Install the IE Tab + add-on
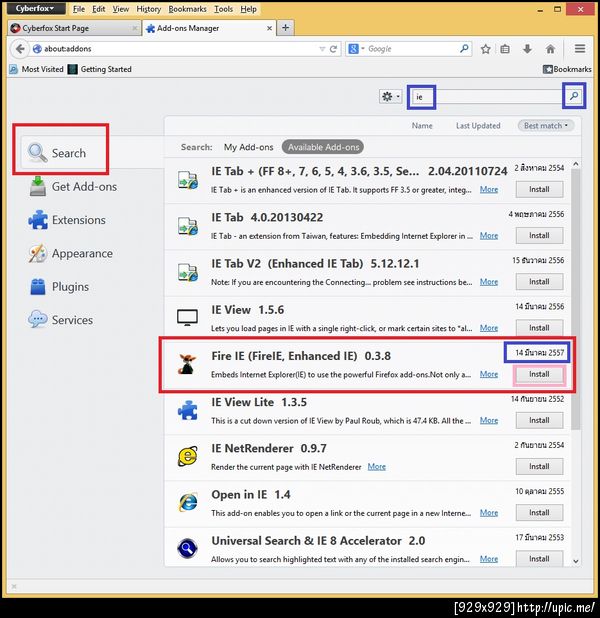This screenshot has height=618, width=600. 539,190
